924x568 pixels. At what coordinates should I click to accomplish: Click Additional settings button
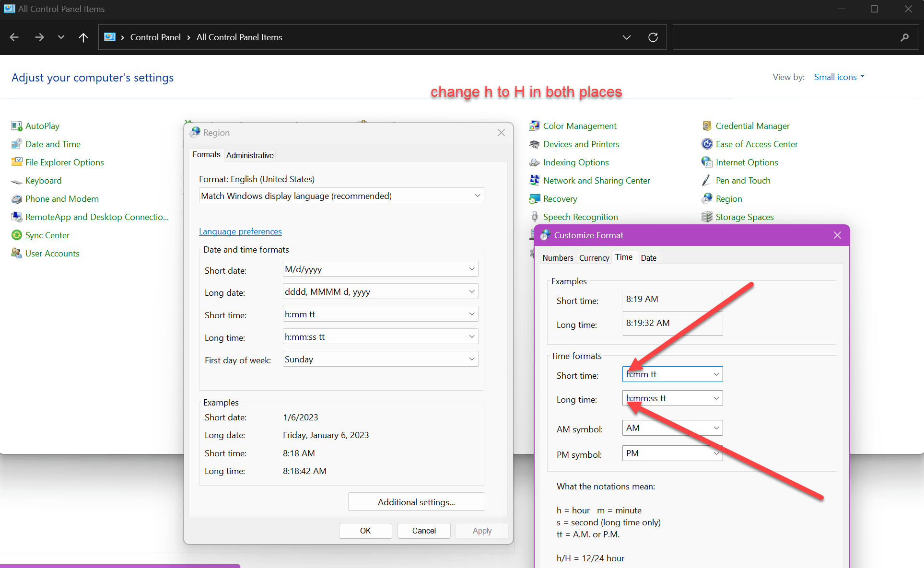pos(416,502)
